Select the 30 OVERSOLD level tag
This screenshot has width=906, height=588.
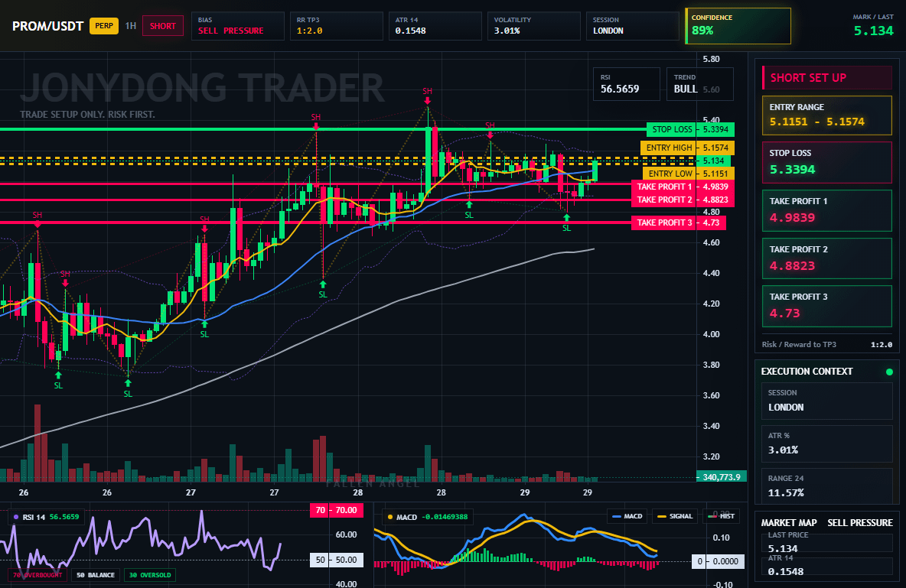point(150,575)
